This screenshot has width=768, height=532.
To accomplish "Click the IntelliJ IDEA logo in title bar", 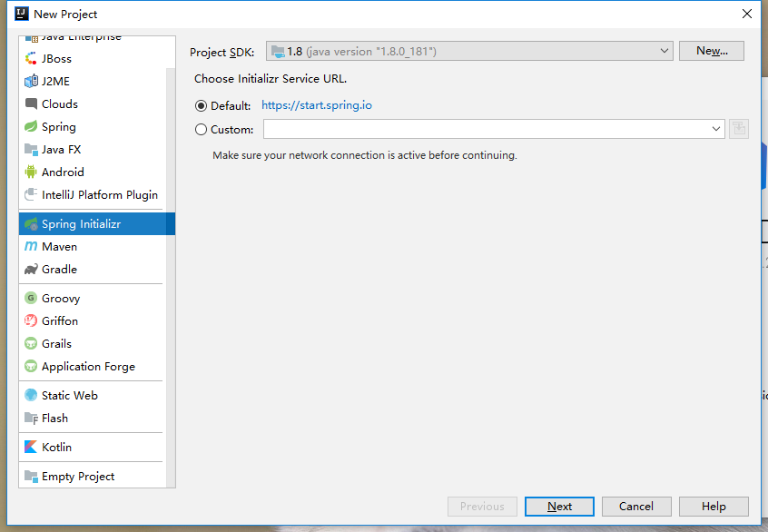I will pyautogui.click(x=22, y=14).
